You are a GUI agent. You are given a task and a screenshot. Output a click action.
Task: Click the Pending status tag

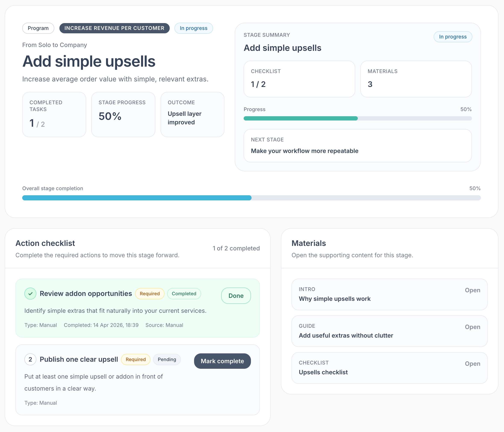coord(167,359)
